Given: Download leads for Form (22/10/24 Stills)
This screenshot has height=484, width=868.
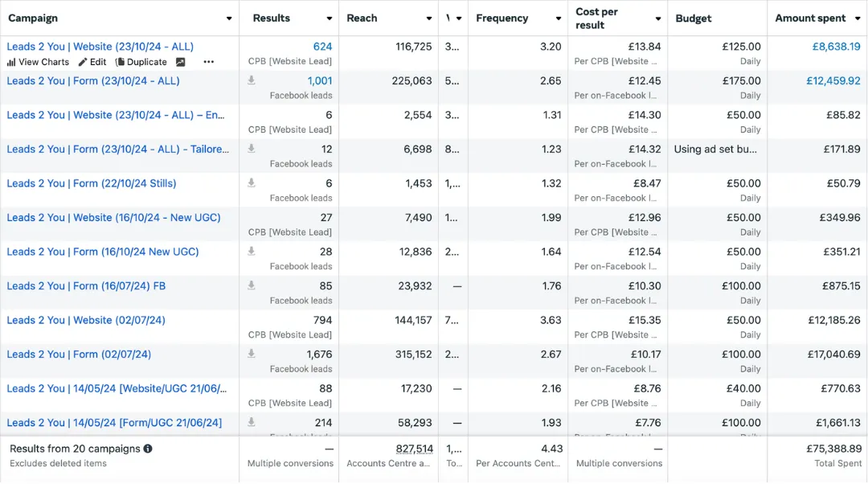Looking at the screenshot, I should pyautogui.click(x=252, y=183).
